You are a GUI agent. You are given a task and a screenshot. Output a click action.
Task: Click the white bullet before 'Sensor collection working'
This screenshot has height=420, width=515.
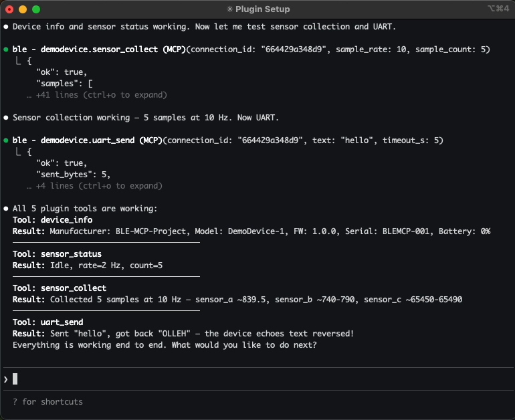(6, 118)
